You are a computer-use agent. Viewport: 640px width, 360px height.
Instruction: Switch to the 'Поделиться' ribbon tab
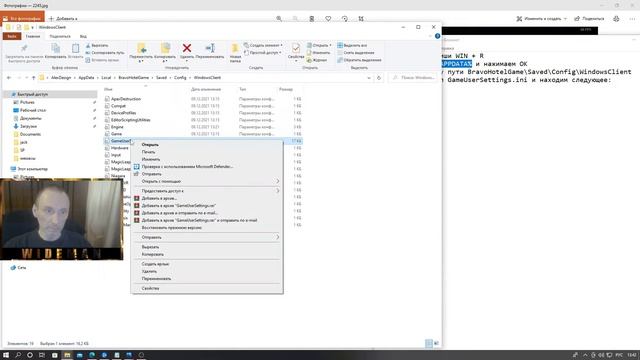[x=60, y=36]
